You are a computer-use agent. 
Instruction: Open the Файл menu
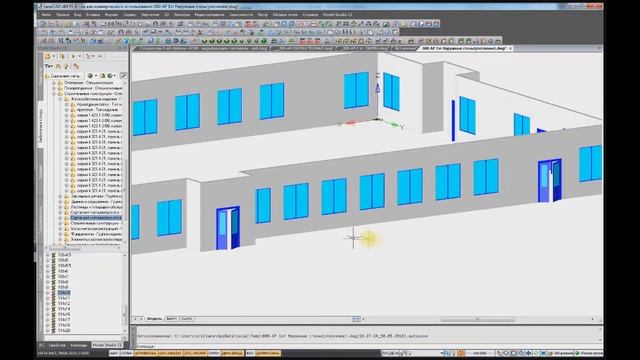(46, 15)
